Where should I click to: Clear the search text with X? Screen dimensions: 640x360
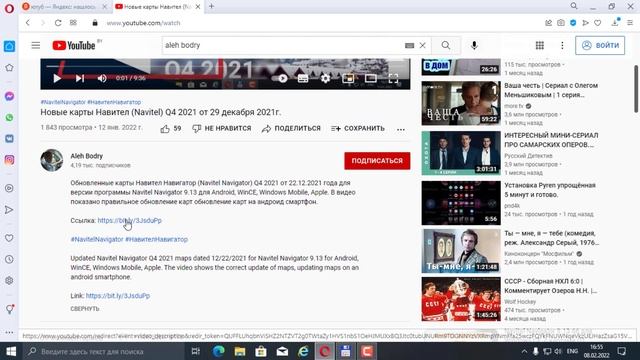(x=423, y=45)
